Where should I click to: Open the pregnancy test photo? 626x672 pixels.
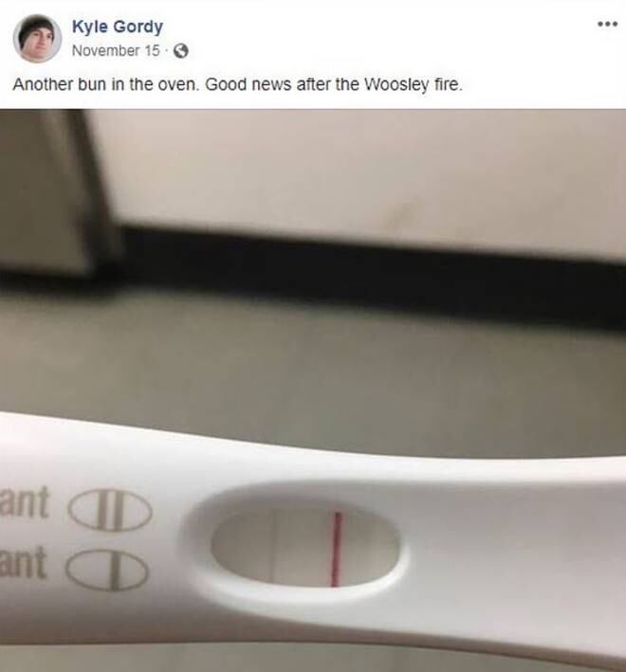point(313,390)
